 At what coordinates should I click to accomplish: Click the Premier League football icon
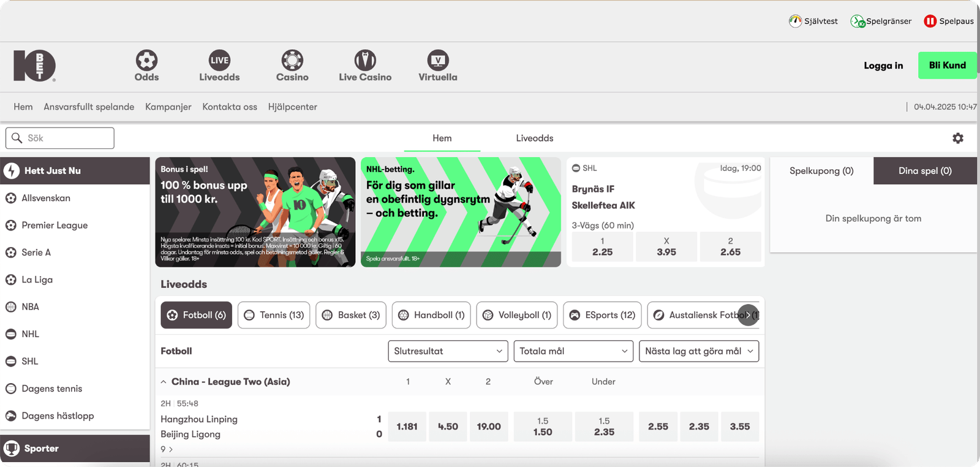click(x=11, y=226)
